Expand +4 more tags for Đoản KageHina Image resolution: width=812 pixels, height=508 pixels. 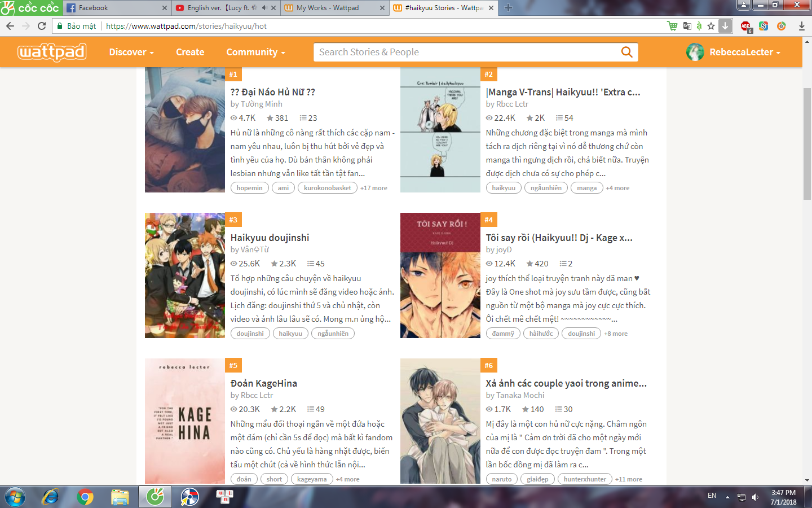[x=347, y=479]
